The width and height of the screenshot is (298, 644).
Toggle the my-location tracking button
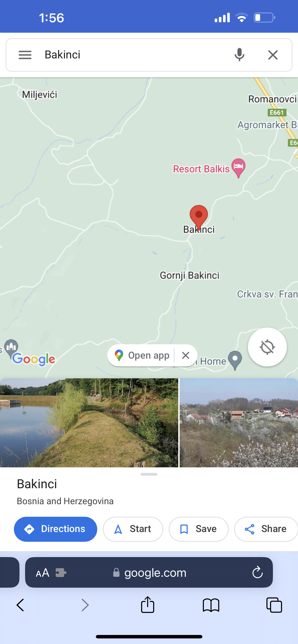[x=267, y=347]
